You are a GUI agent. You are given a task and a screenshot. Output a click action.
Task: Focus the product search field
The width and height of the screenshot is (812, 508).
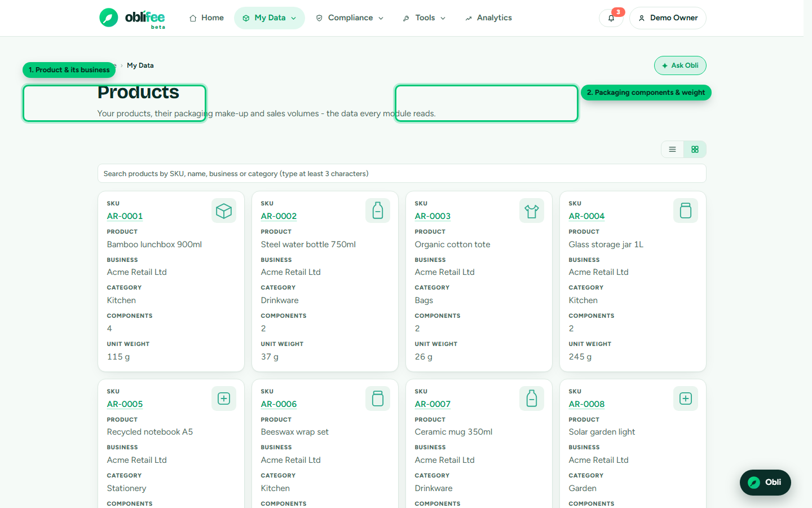402,174
